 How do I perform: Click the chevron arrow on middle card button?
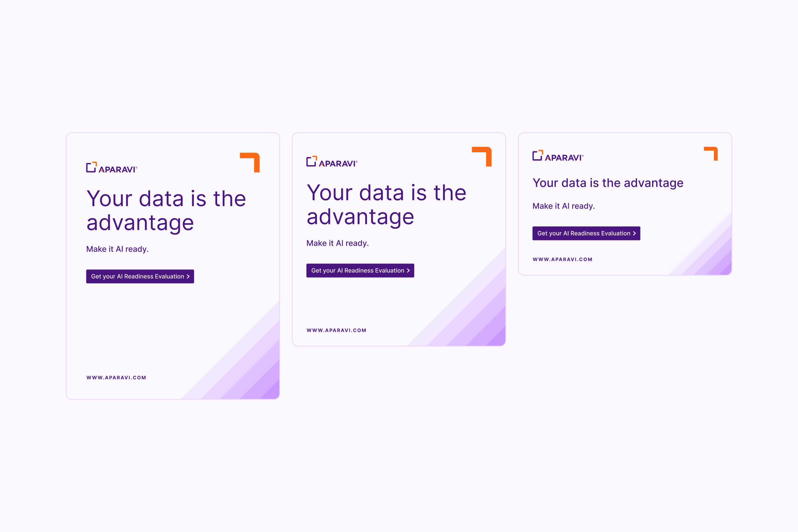(408, 271)
